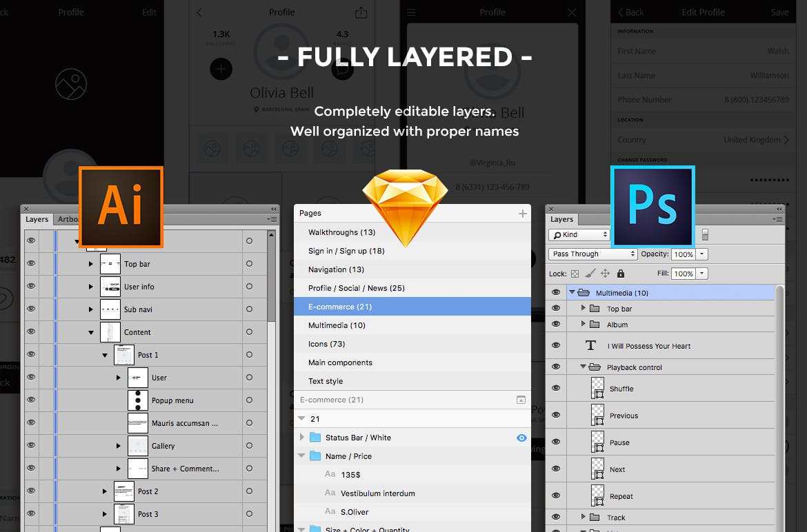The width and height of the screenshot is (807, 532).
Task: Switch to the Artboards tab in Illustrator
Action: point(68,219)
